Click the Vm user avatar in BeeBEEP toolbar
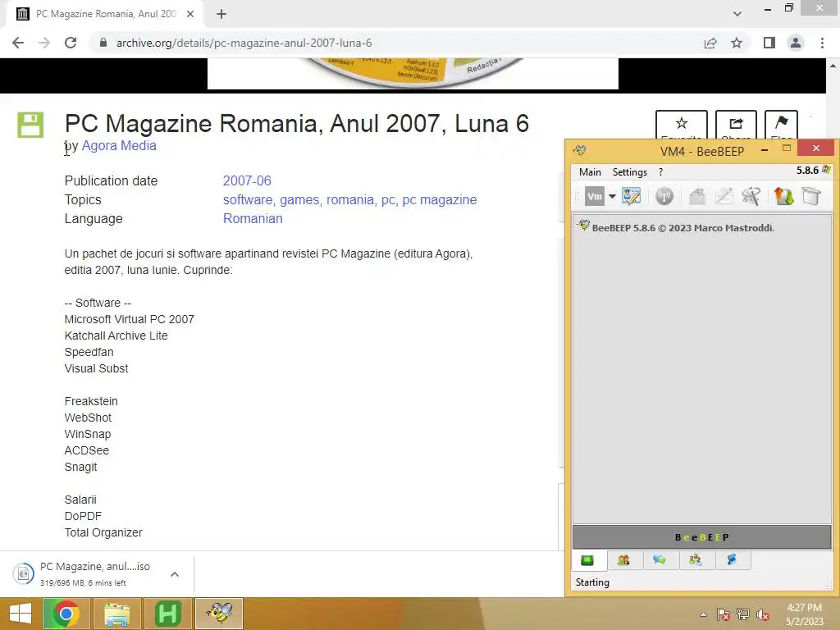The image size is (840, 630). tap(594, 197)
